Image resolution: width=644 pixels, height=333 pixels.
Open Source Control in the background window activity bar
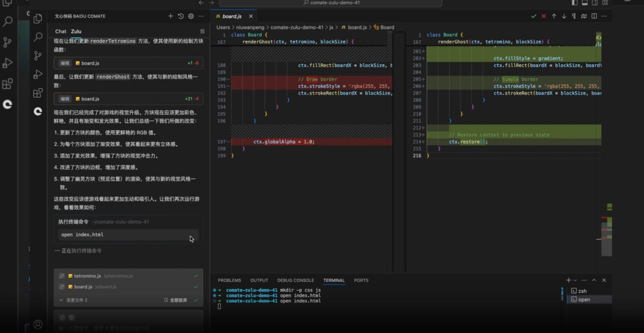click(x=8, y=42)
